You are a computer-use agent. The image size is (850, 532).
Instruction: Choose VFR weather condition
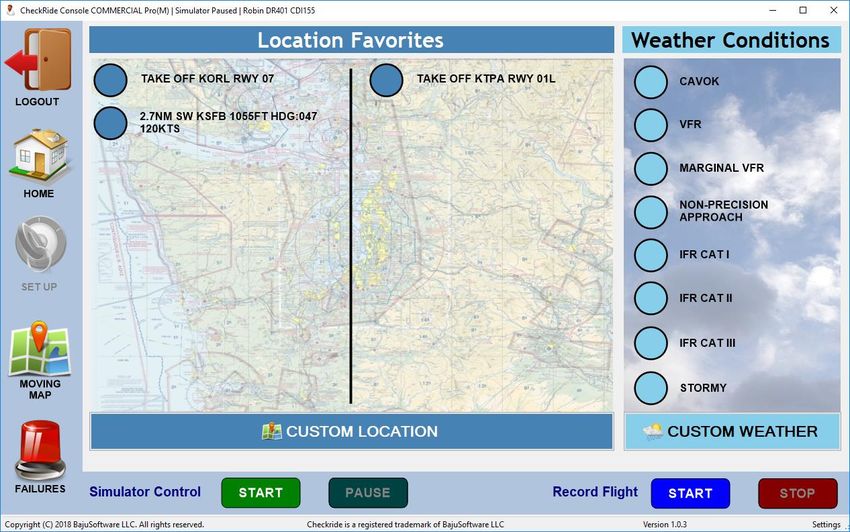point(651,125)
